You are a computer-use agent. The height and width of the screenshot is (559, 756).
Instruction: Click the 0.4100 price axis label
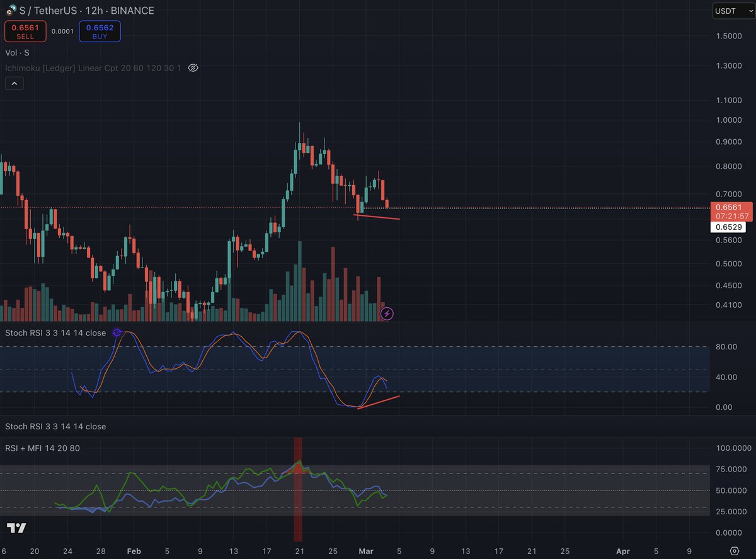(728, 305)
